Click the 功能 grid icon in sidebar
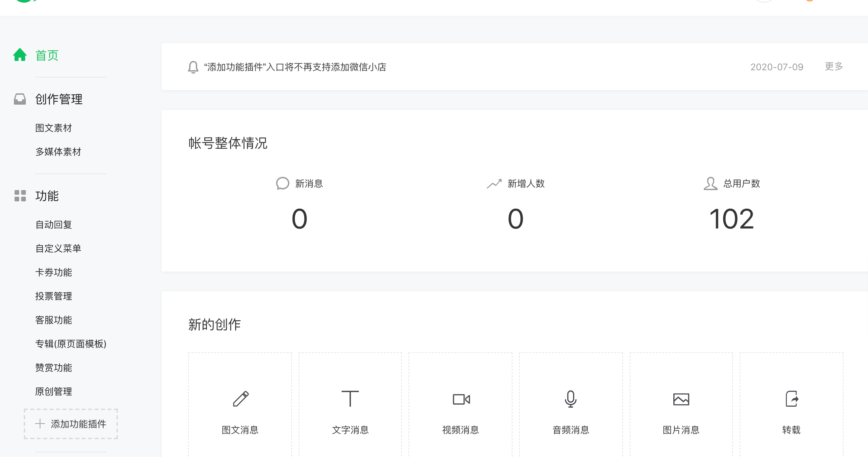Image resolution: width=868 pixels, height=457 pixels. [20, 196]
